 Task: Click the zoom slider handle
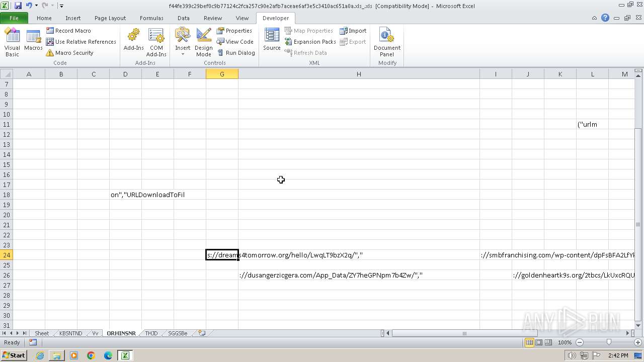609,342
